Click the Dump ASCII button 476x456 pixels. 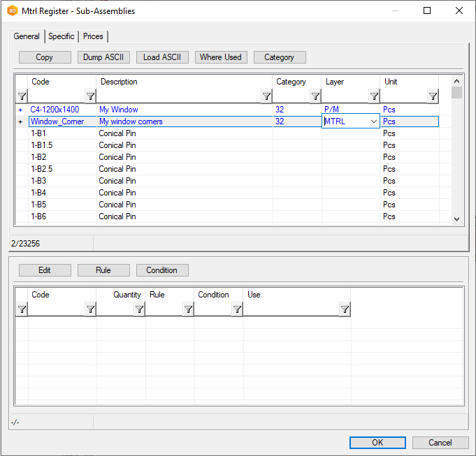coord(103,57)
